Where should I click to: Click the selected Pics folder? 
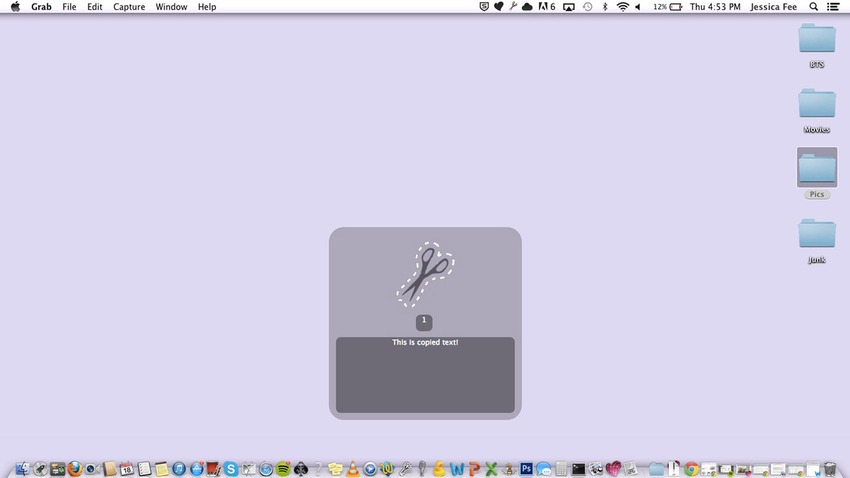click(817, 168)
